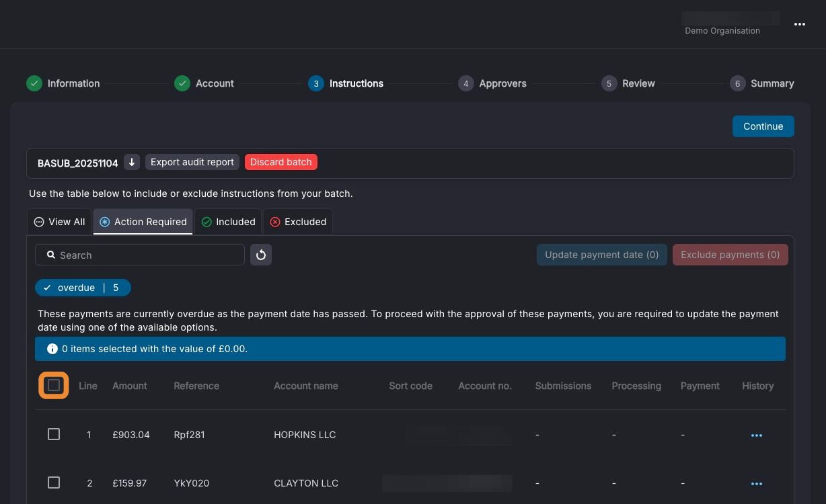Click the Line column header
This screenshot has width=826, height=504.
(88, 386)
